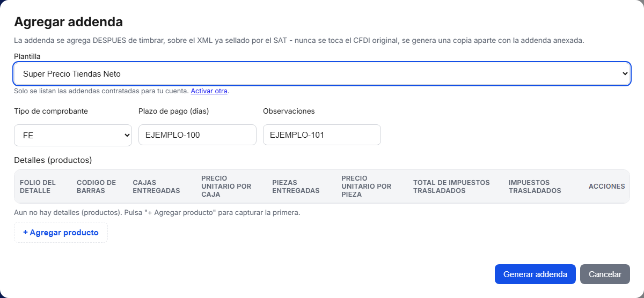Click the Generar addenda button
The image size is (644, 298).
click(535, 274)
